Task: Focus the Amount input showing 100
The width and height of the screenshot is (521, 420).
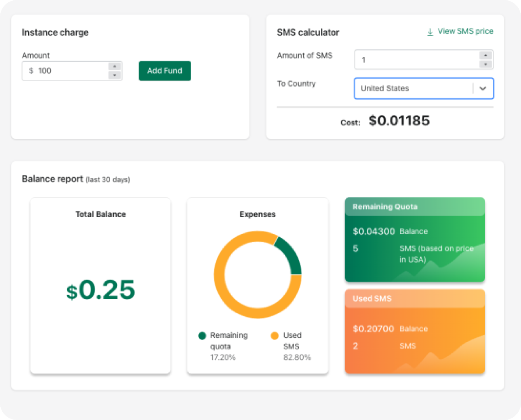Action: [72, 71]
